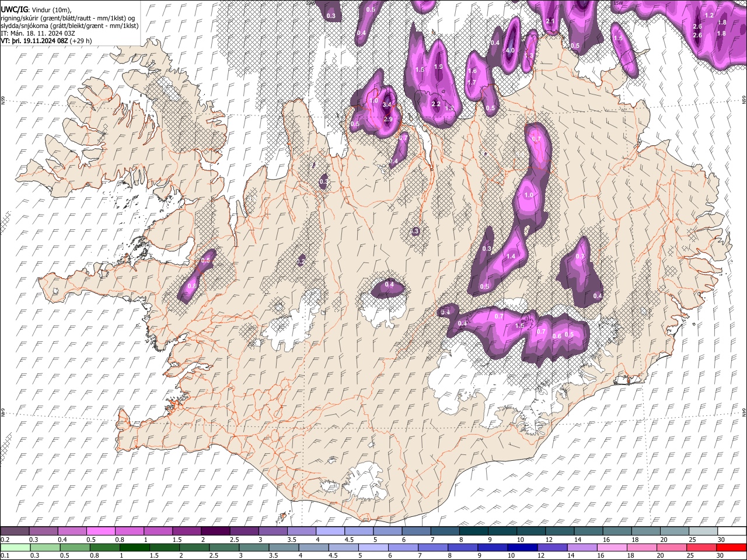The image size is (747, 560).
Task: Click the "10" label on the lower scale
Action: coord(511,555)
